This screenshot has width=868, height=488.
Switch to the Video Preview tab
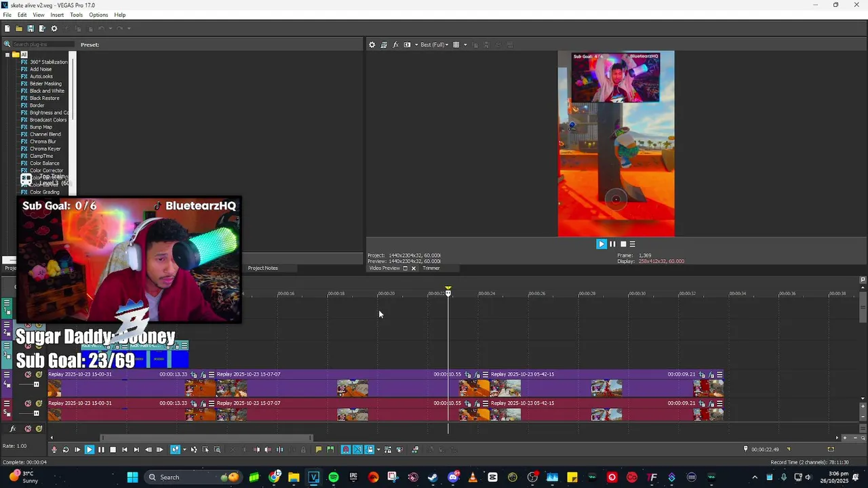pos(384,268)
